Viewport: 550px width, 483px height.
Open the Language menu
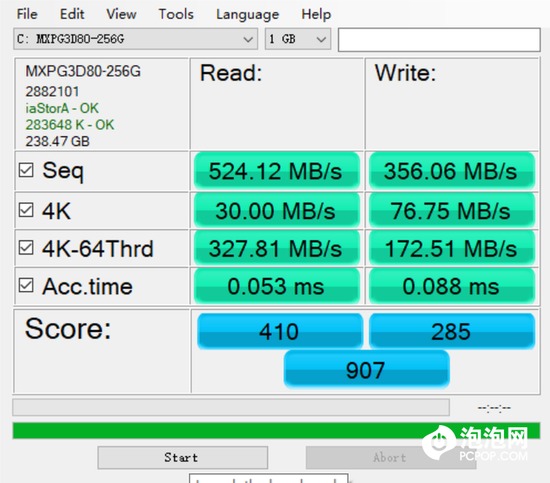click(x=247, y=14)
